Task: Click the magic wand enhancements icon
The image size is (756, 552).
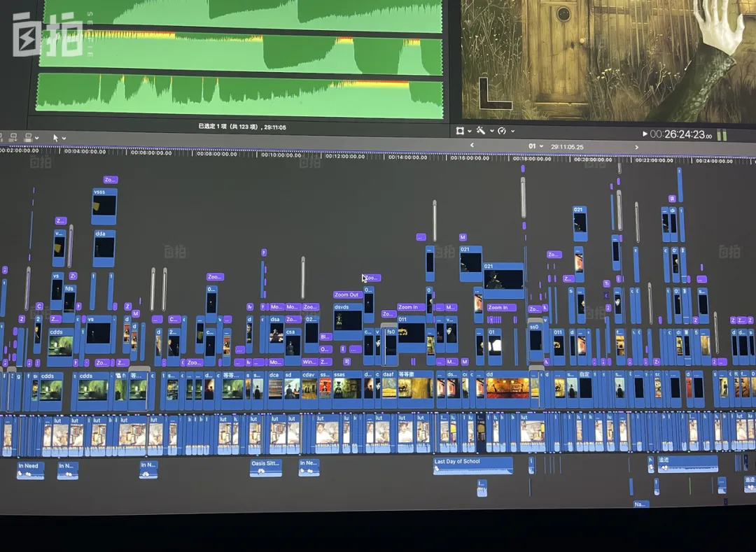Action: tap(481, 131)
